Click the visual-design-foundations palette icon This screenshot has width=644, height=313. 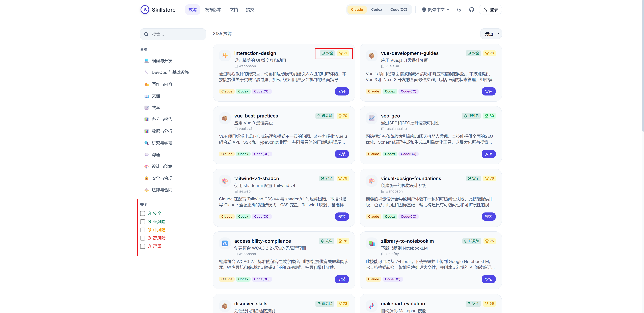371,181
